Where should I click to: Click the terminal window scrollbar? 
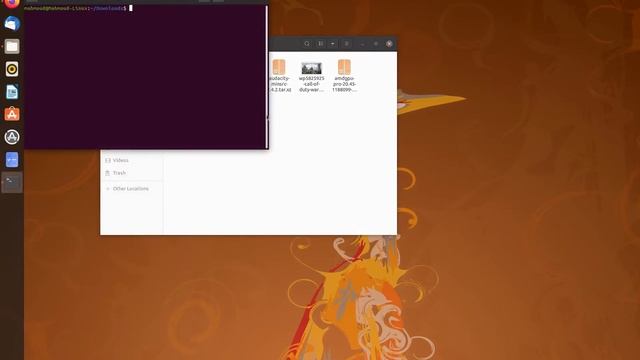[x=267, y=77]
